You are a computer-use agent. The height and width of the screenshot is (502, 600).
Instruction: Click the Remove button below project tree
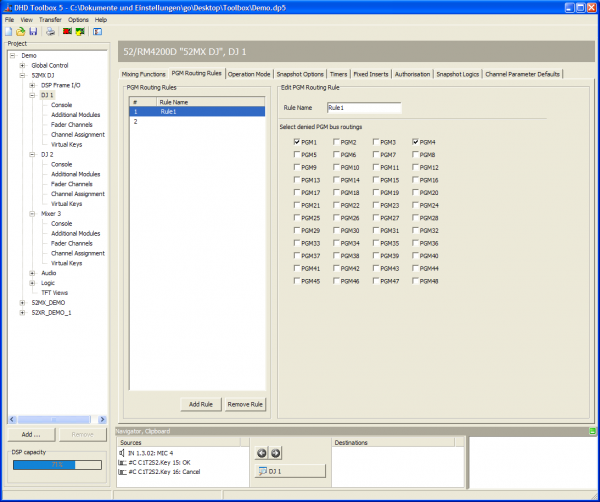[82, 435]
